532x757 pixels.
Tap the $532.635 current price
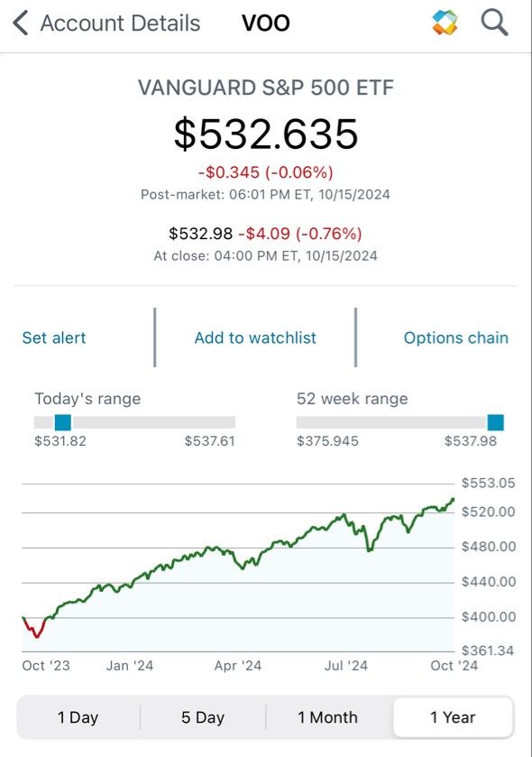(266, 134)
